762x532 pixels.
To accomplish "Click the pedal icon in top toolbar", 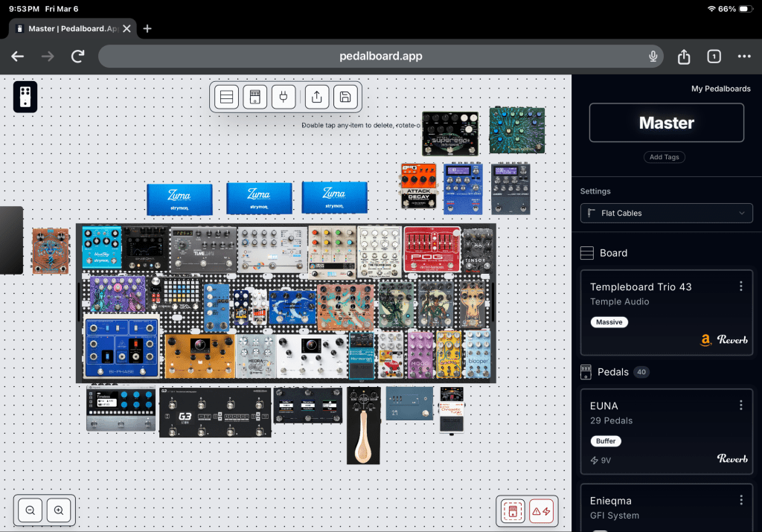I will click(255, 97).
